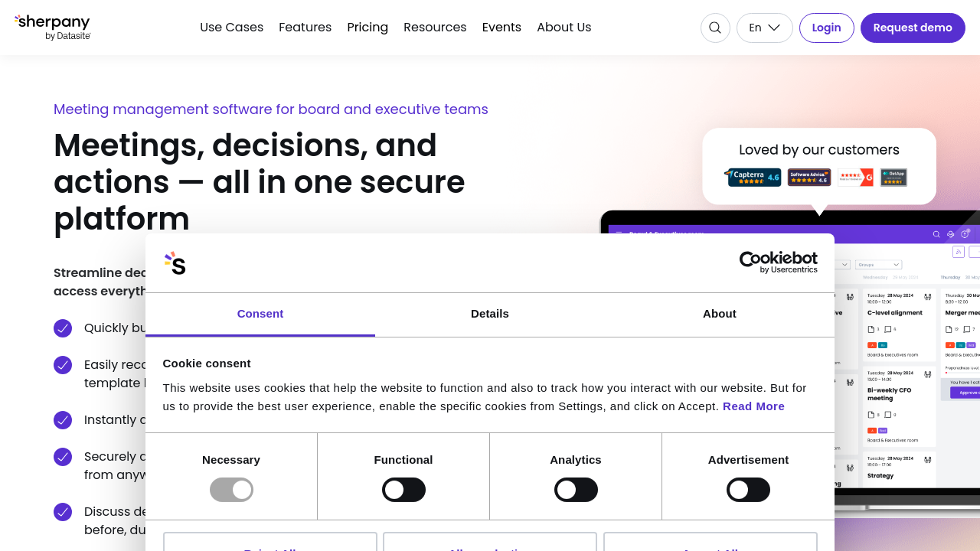This screenshot has width=980, height=551.
Task: Expand the Features navigation menu
Action: pos(305,28)
